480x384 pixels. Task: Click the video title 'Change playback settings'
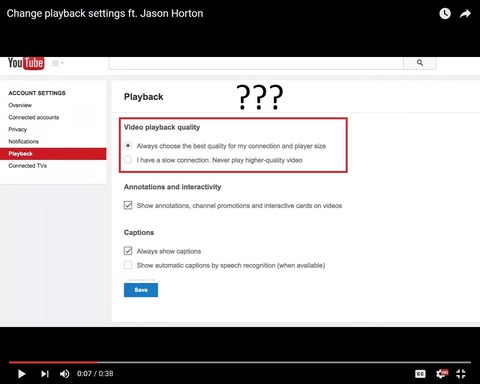[105, 14]
